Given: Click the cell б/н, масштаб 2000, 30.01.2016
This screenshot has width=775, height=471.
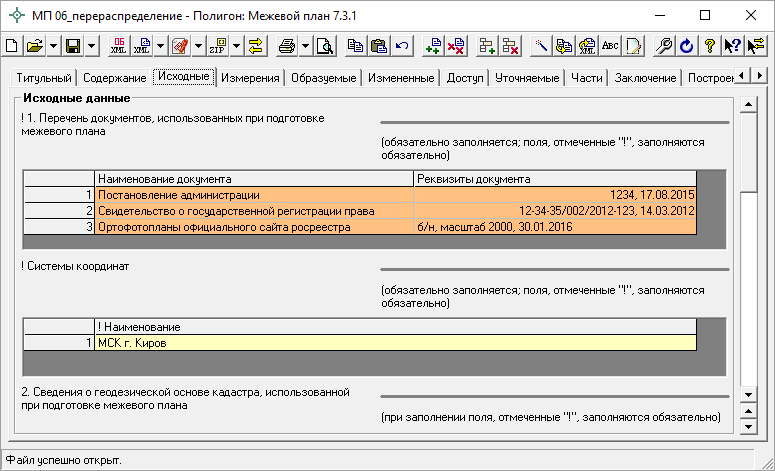Looking at the screenshot, I should coord(555,227).
